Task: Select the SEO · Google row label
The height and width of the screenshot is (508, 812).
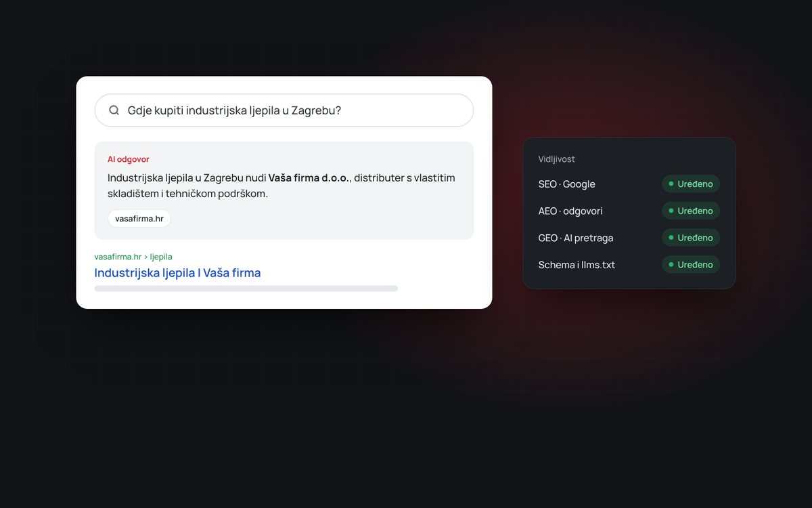Action: pyautogui.click(x=567, y=184)
